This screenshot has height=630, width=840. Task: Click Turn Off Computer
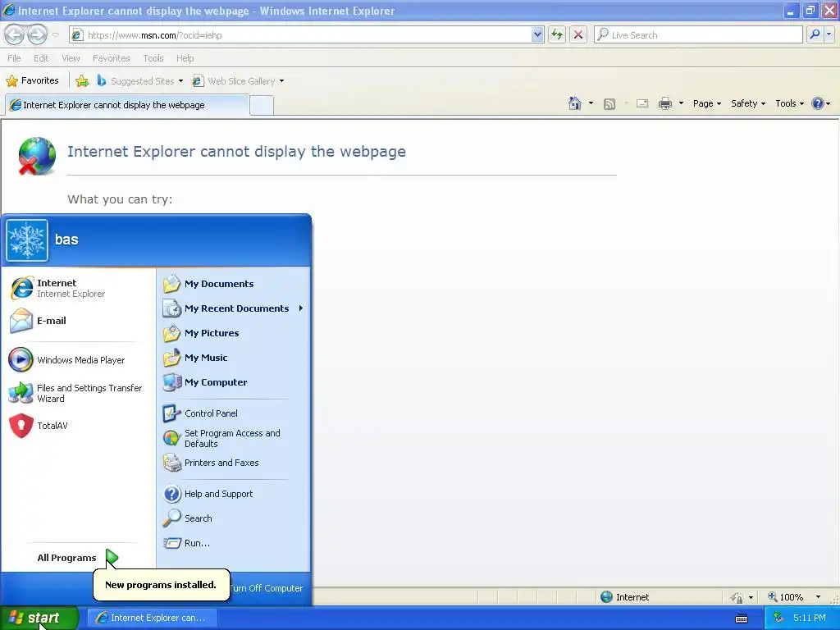tap(267, 588)
